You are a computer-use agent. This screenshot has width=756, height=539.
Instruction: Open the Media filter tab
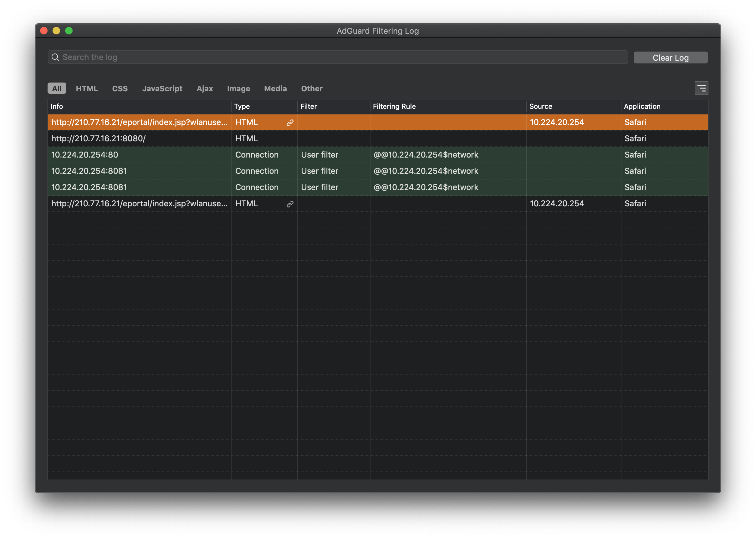[x=275, y=88]
